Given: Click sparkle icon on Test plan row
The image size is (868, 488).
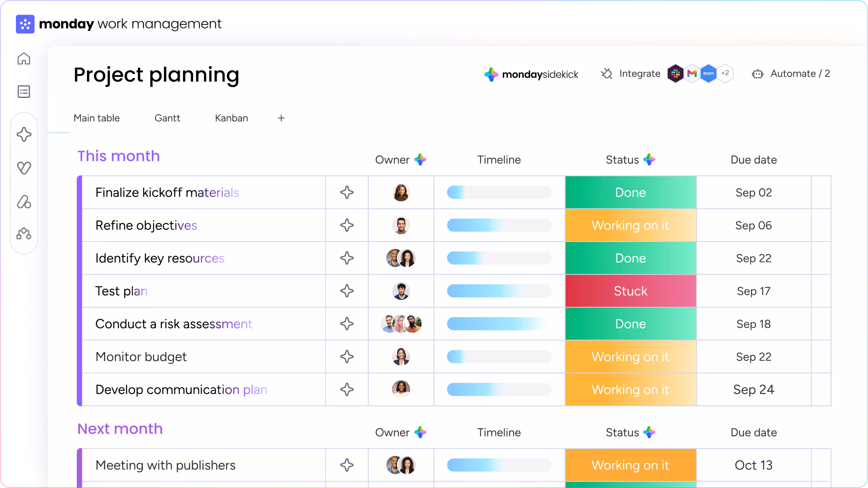Looking at the screenshot, I should click(347, 291).
